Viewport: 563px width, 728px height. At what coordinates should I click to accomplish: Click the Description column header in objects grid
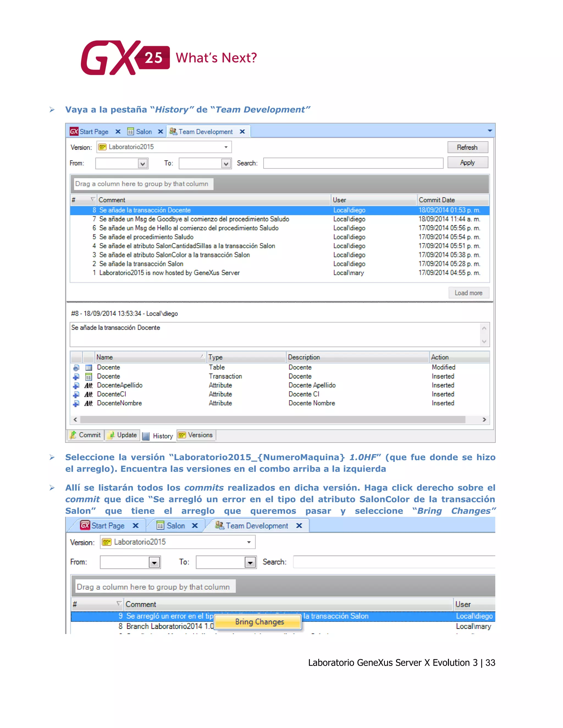tap(358, 357)
